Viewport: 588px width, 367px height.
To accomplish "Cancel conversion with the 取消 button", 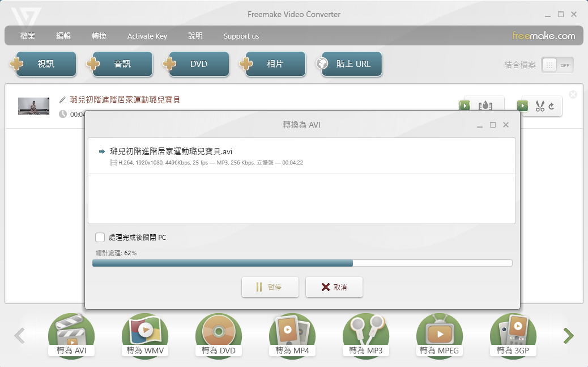I will pos(334,287).
